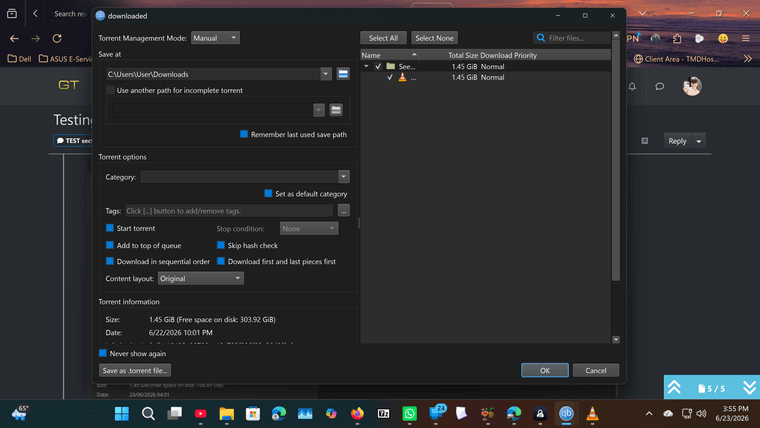Open the ASUS E-Service bookmark folder
760x428 pixels.
65,59
